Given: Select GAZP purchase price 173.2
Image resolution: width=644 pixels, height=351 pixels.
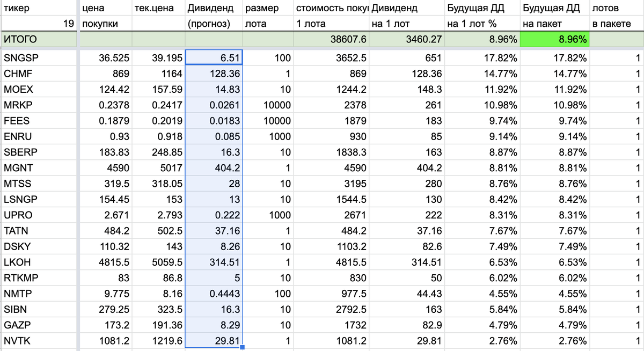Looking at the screenshot, I should point(105,325).
